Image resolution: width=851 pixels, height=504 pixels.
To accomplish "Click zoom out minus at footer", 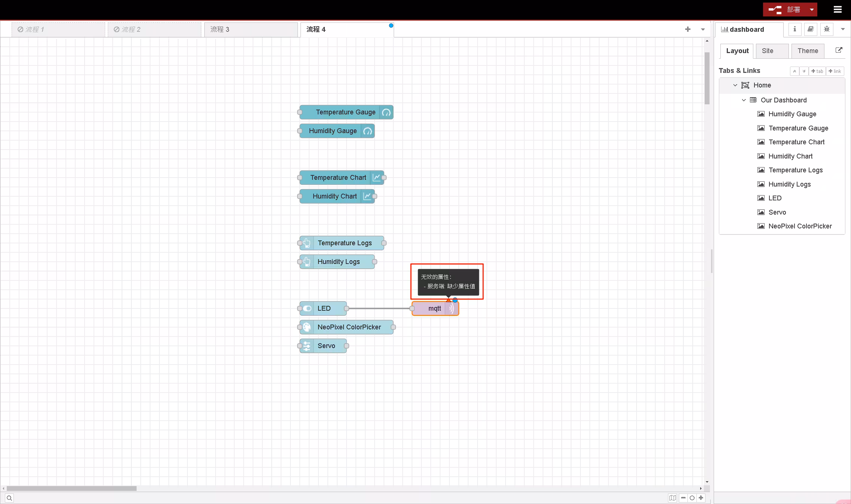I will pyautogui.click(x=683, y=498).
